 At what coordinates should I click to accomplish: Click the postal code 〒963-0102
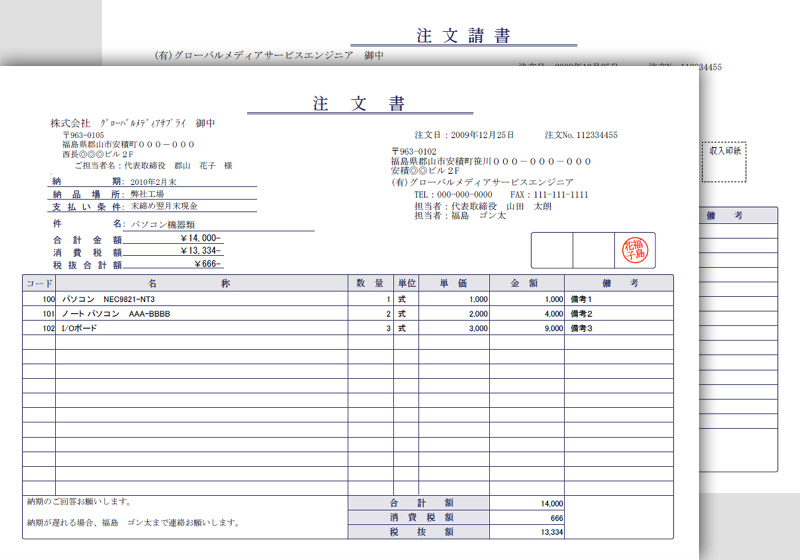coord(414,151)
